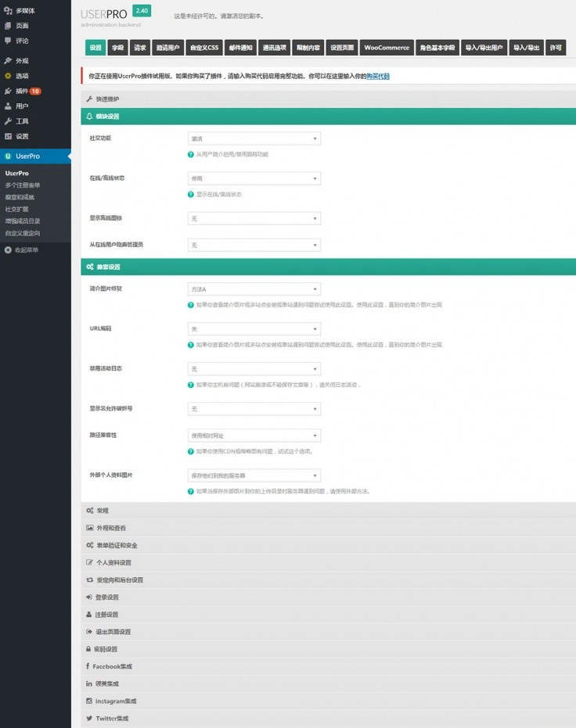Image resolution: width=576 pixels, height=728 pixels.
Task: Open the 在线/离线状态 dropdown
Action: click(254, 178)
